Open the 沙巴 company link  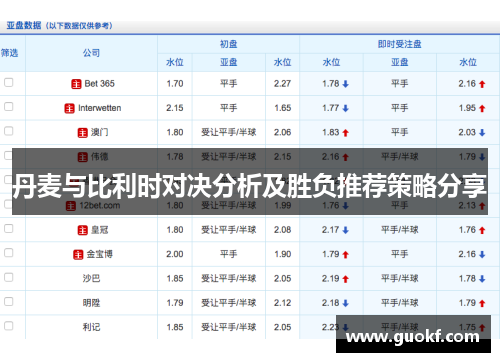[x=91, y=278]
